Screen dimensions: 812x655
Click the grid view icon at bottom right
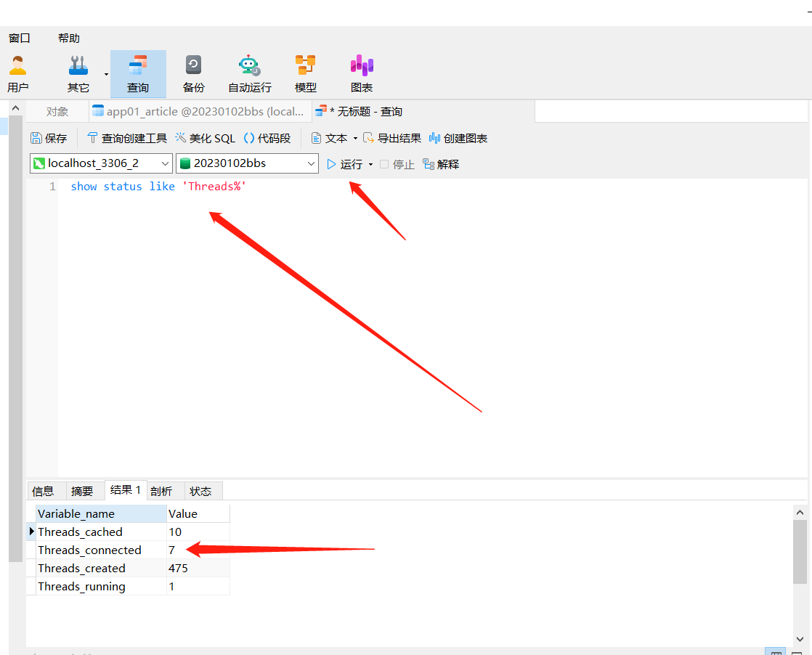776,652
